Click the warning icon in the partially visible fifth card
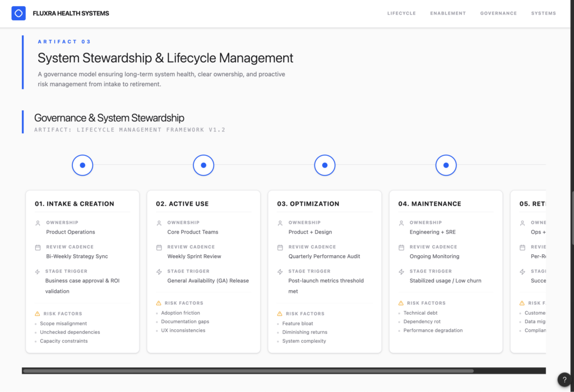Image resolution: width=574 pixels, height=392 pixels. click(522, 303)
